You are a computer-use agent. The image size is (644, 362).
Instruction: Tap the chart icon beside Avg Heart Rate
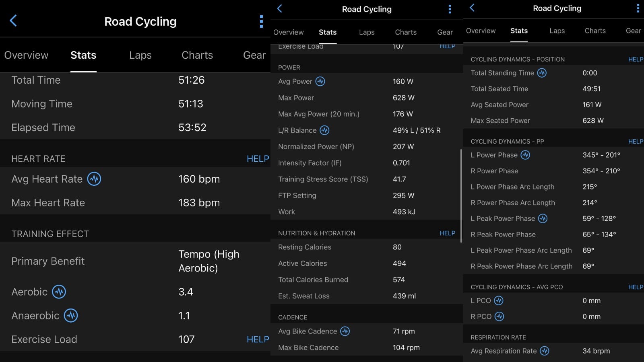click(94, 179)
